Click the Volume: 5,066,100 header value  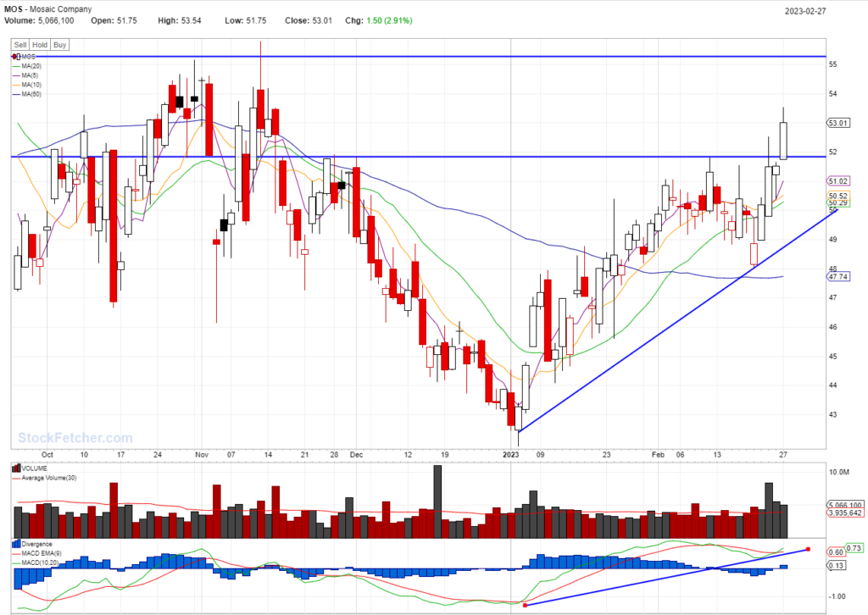click(39, 20)
